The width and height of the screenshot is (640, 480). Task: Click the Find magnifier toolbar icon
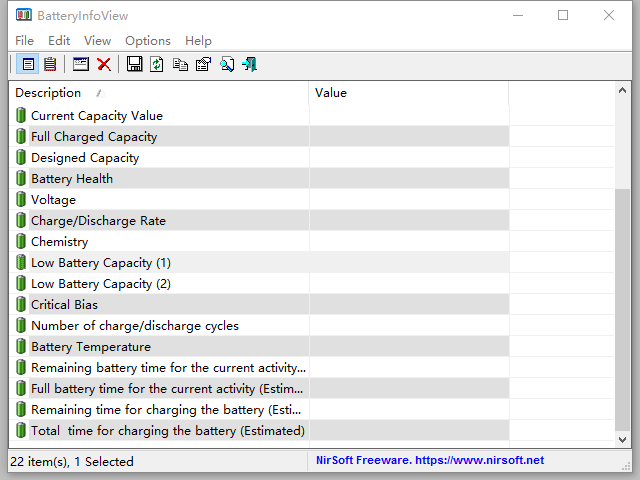coord(227,65)
